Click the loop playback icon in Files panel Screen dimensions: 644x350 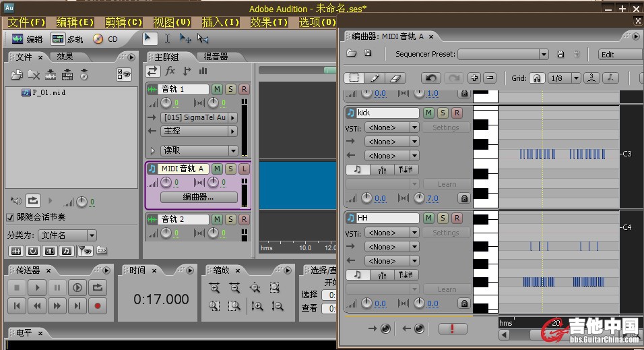pos(33,201)
